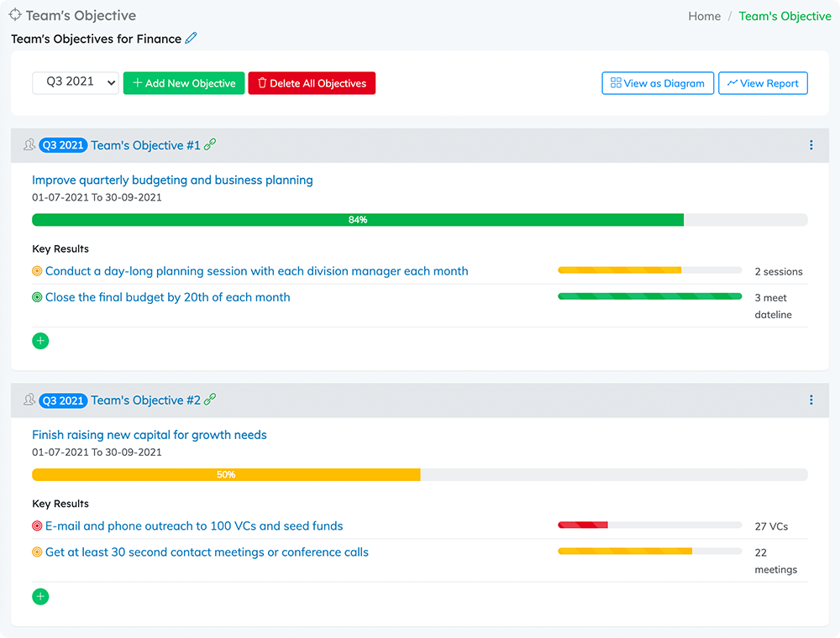Screen dimensions: 840x638
Task: Click the link icon next to Team's Objective #2
Action: 210,400
